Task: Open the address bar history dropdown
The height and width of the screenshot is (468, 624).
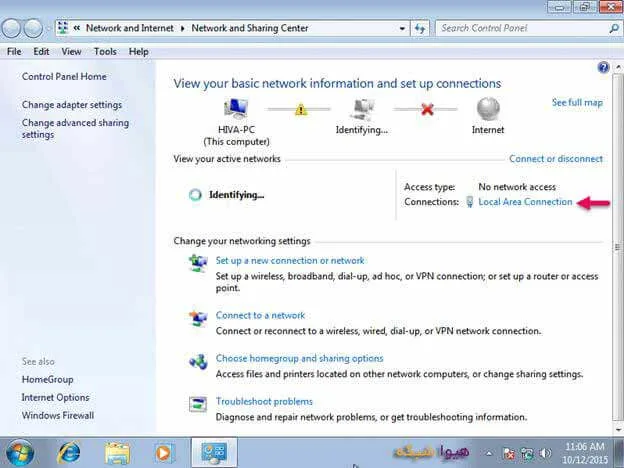Action: tap(402, 29)
